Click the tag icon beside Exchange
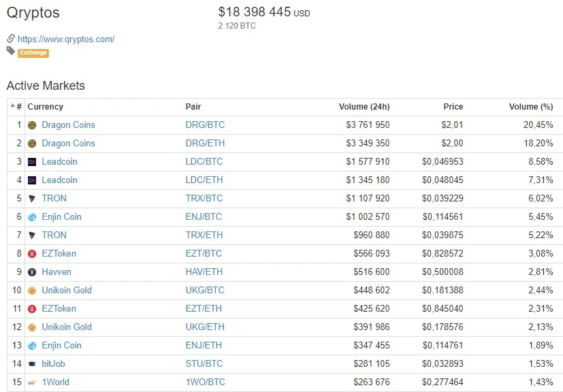Screen dimensions: 563x392 (11, 51)
